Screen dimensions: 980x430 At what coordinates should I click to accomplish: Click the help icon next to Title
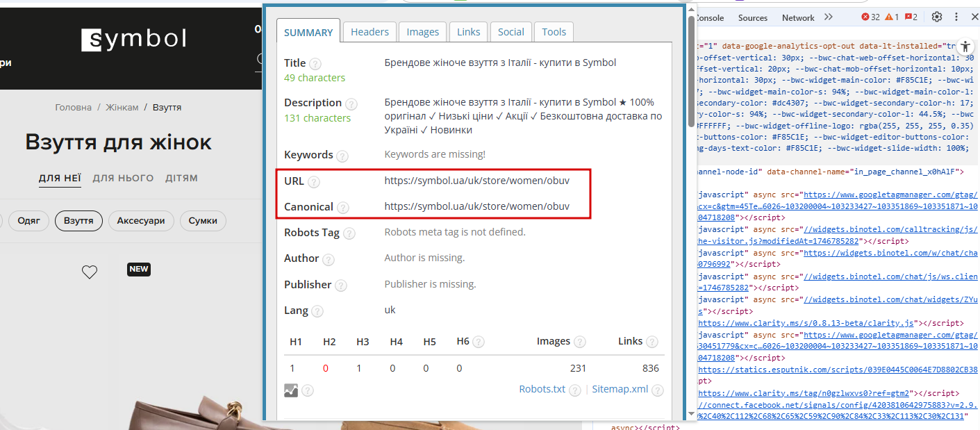(315, 64)
